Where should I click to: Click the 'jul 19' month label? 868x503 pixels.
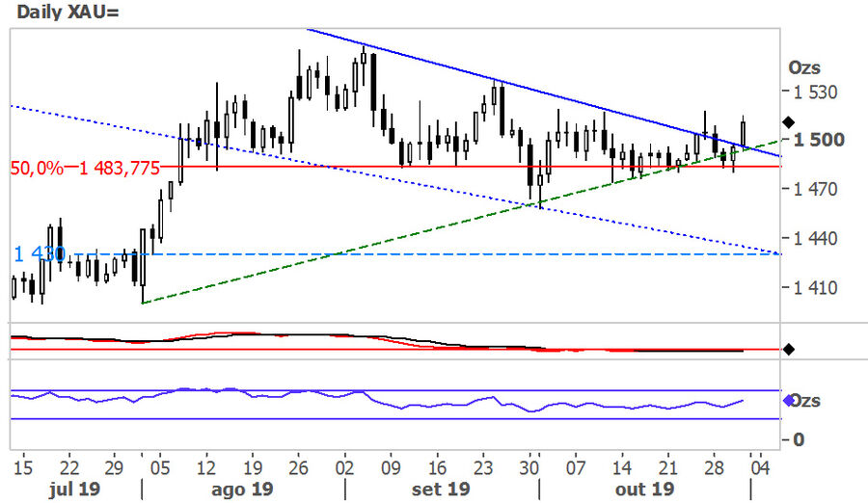[x=74, y=490]
